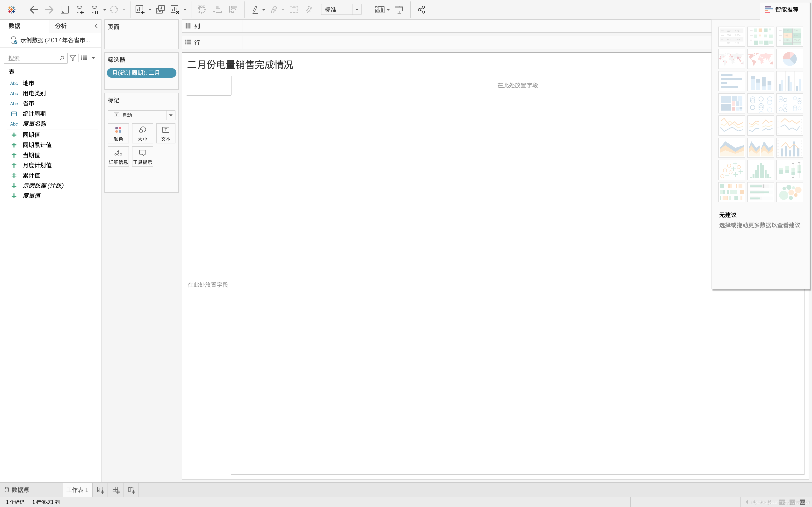
Task: Click the field search input box
Action: click(32, 58)
